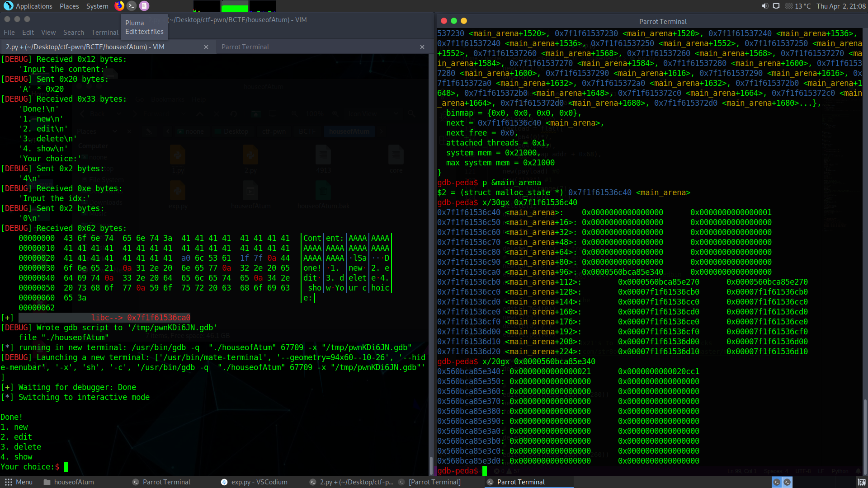Close the 2.py VIM tab
This screenshot has width=868, height=488.
[x=206, y=47]
